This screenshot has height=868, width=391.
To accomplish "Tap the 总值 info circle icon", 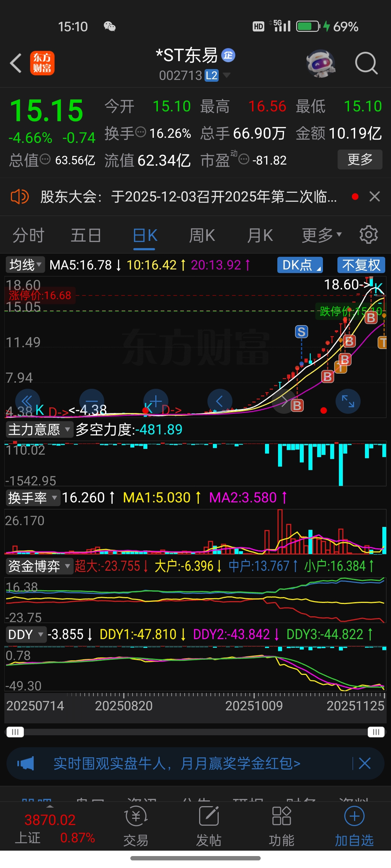I will (45, 159).
